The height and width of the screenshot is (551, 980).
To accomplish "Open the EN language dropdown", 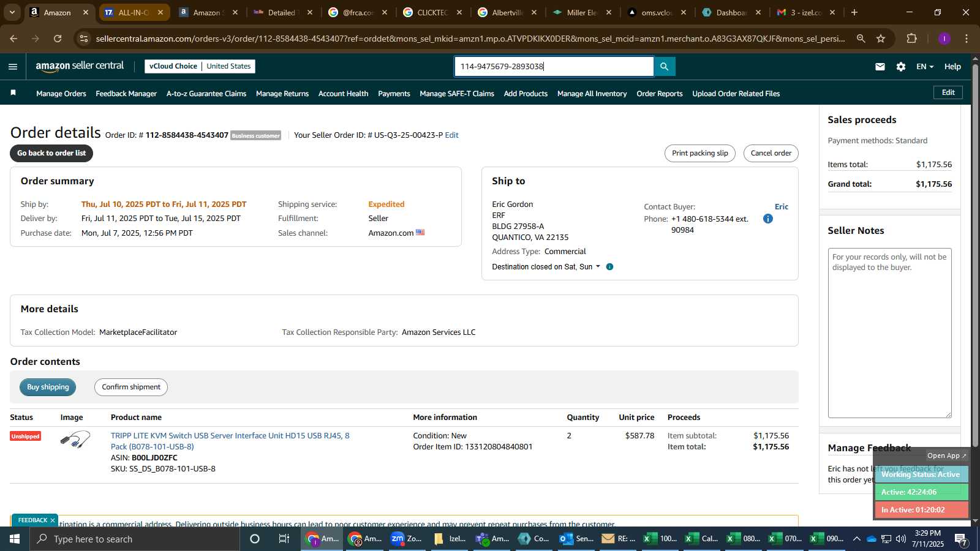I will tap(925, 67).
